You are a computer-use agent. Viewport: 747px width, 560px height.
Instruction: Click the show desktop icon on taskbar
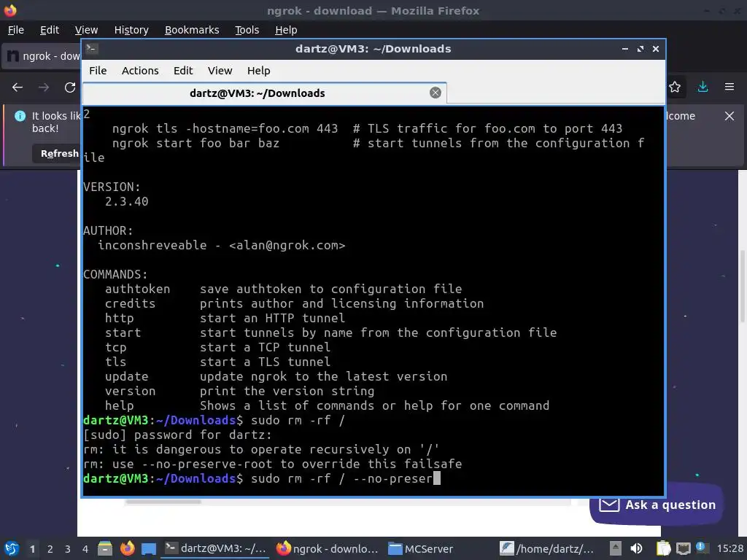149,549
